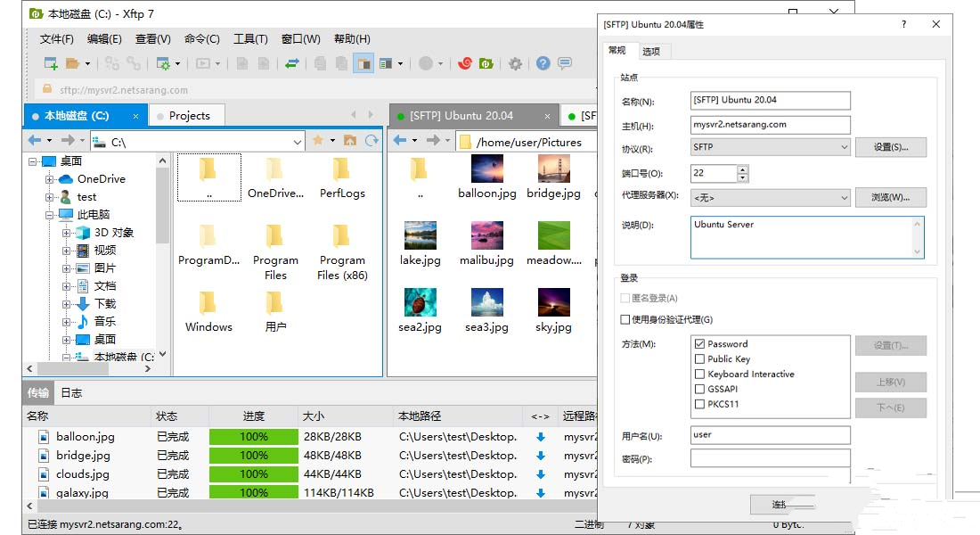This screenshot has height=535, width=980.
Task: Click the 浏览(W)... button beside proxy server
Action: click(891, 198)
